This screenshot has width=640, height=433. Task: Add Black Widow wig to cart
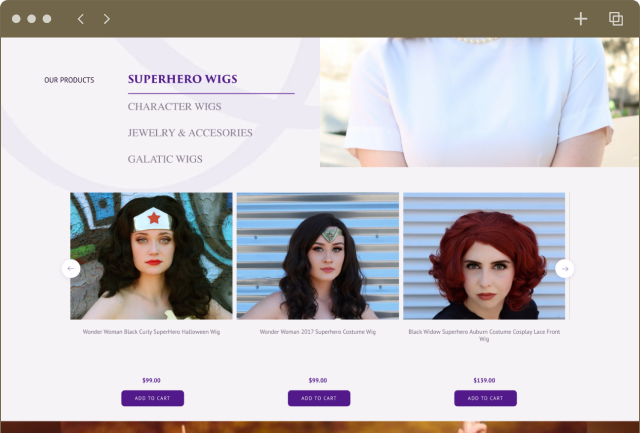tap(485, 398)
